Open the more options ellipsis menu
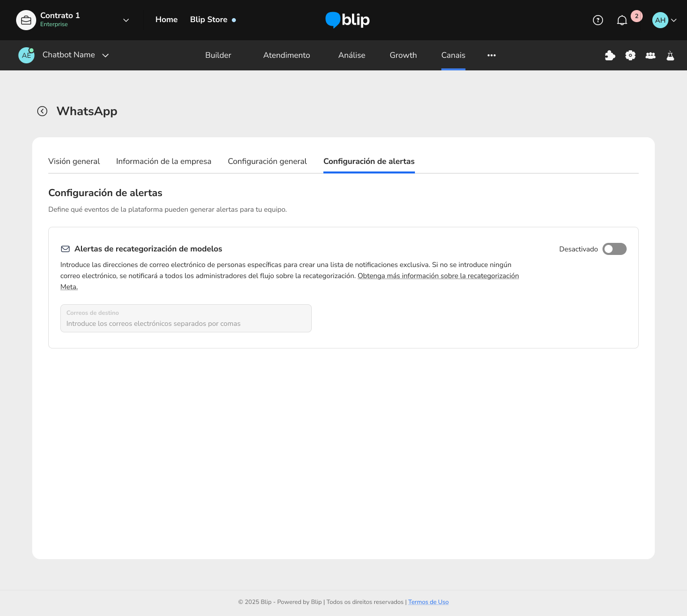Image resolution: width=687 pixels, height=616 pixels. (x=491, y=55)
